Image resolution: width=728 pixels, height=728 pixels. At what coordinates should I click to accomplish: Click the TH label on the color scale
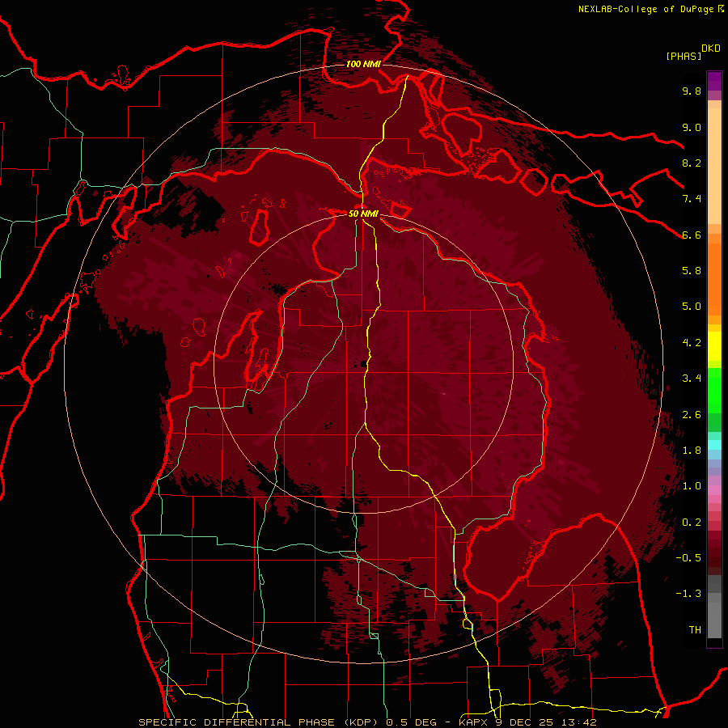[695, 630]
